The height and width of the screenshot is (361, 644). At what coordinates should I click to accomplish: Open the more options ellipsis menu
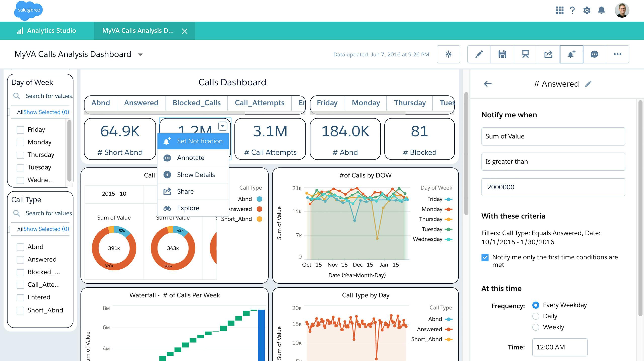(617, 54)
